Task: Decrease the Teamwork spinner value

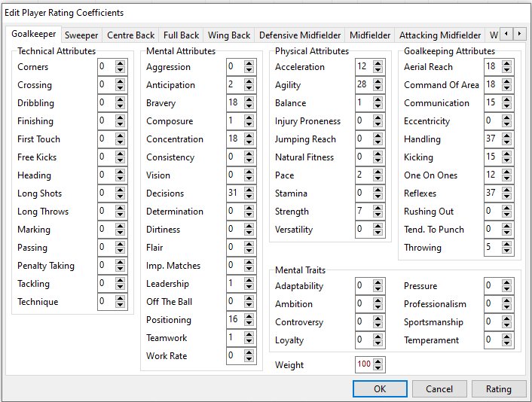Action: tap(249, 341)
